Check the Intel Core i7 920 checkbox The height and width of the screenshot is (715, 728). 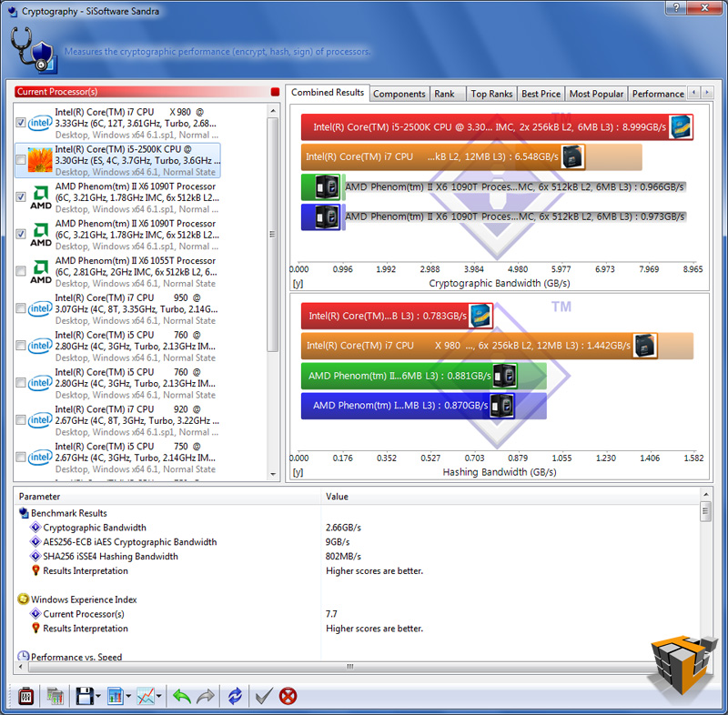tap(20, 420)
